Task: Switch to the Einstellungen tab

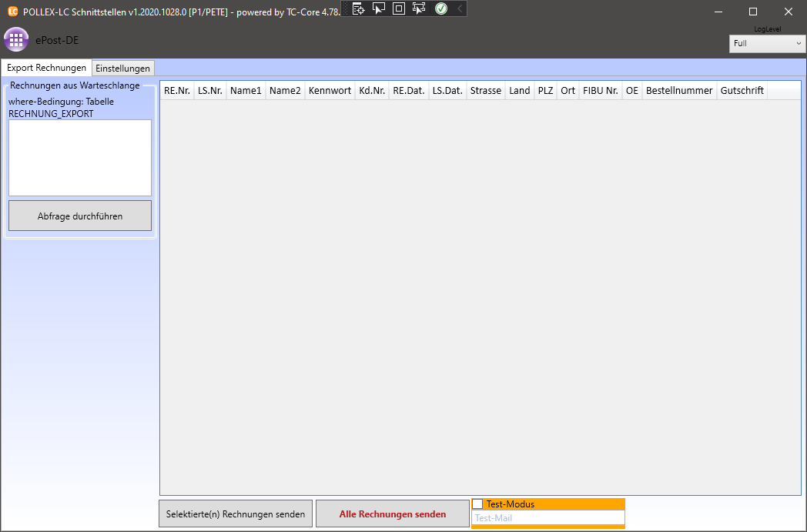Action: 123,69
